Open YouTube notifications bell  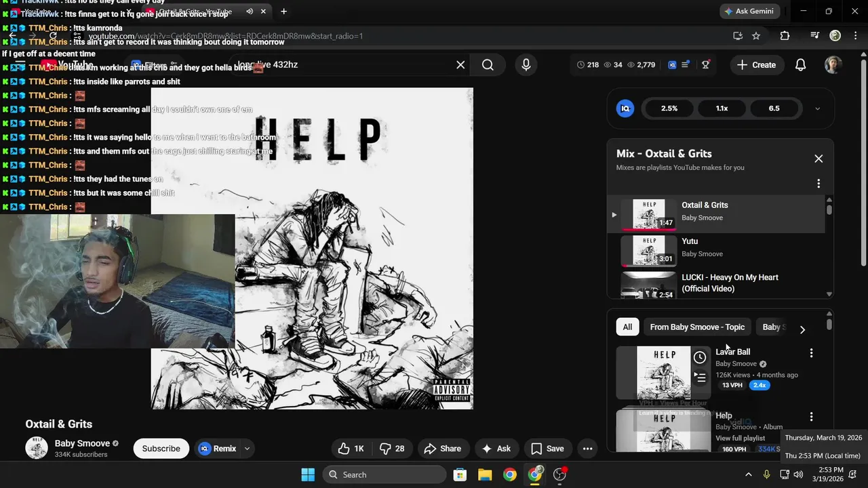(801, 65)
